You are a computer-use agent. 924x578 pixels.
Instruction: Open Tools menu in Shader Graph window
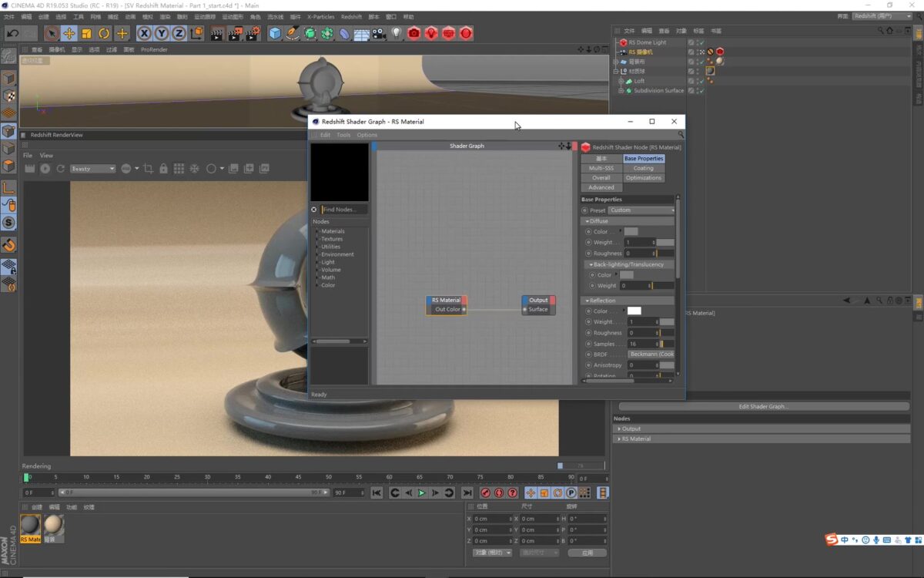coord(343,135)
